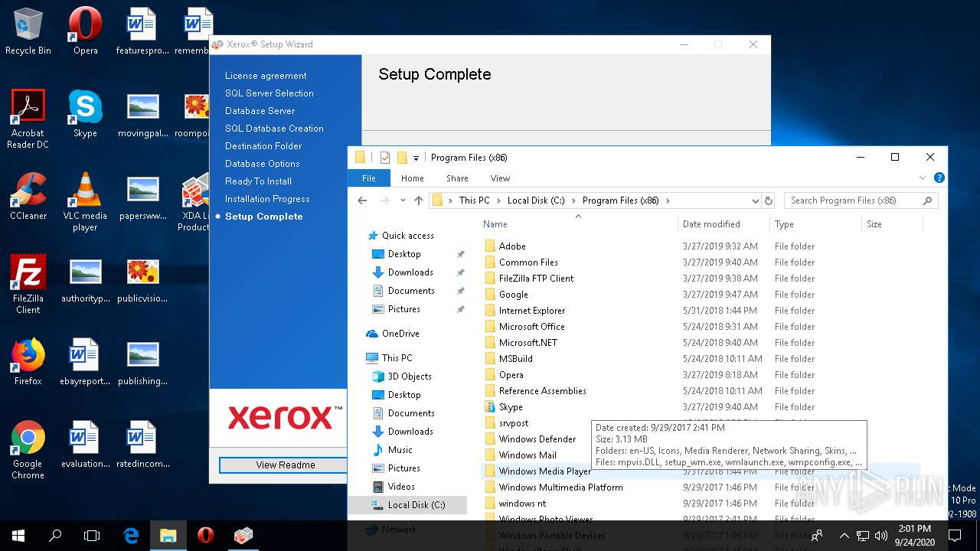Click the taskbar search icon
The image size is (980, 551).
(55, 536)
